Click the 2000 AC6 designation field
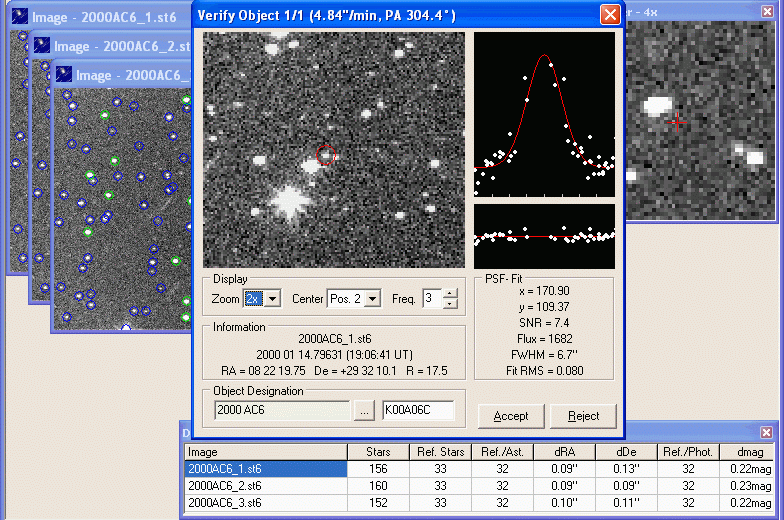The image size is (784, 520). point(281,410)
